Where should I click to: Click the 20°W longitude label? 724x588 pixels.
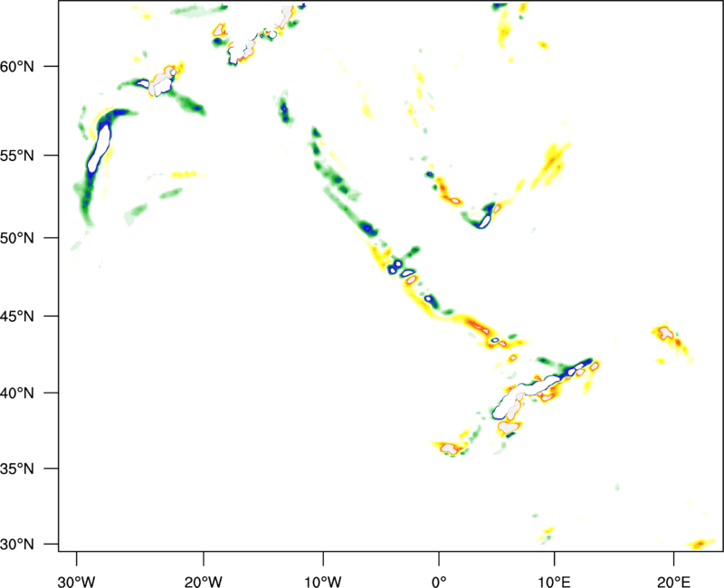(204, 582)
